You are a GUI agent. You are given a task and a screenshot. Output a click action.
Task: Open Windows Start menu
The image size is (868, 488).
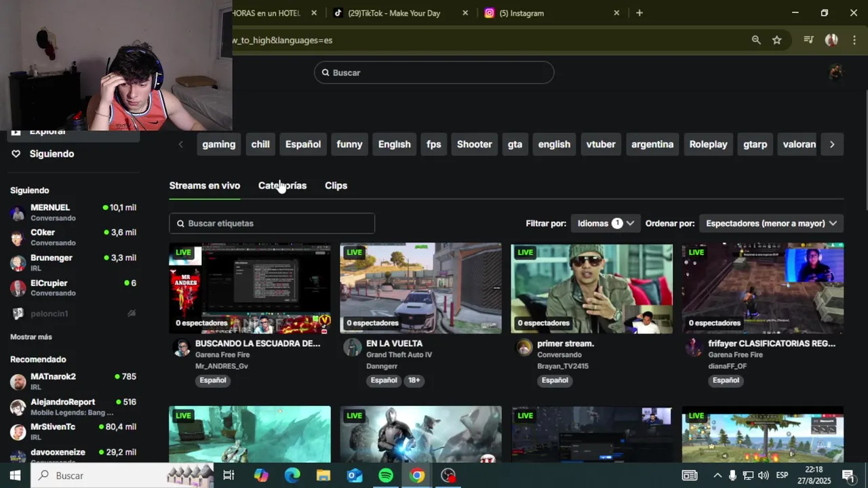pos(15,475)
